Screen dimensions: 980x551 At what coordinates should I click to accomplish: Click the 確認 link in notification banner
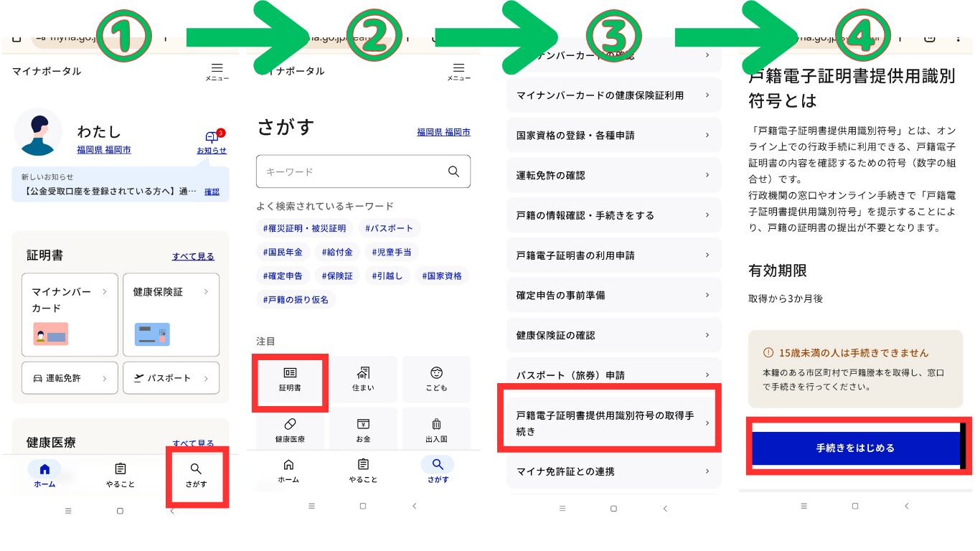(x=212, y=192)
